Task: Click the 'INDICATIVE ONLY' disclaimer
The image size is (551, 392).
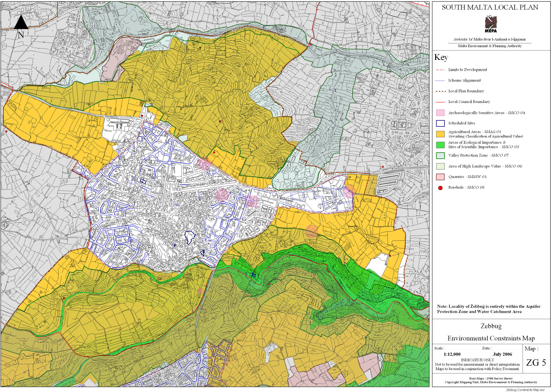Action: tap(478, 360)
